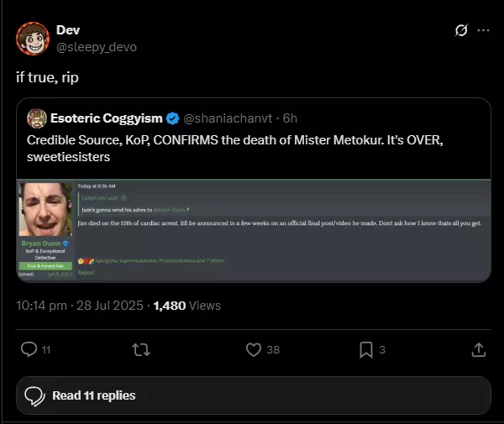Repost the tweet with retweet icon

pos(141,349)
